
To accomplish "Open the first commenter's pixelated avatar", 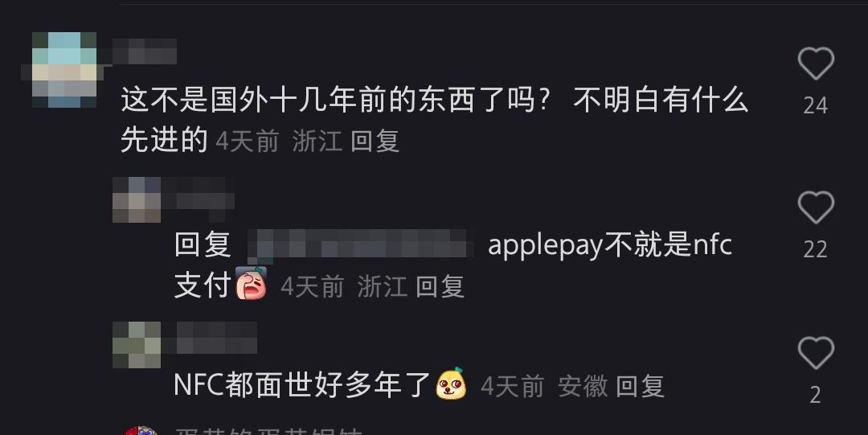I will point(63,70).
